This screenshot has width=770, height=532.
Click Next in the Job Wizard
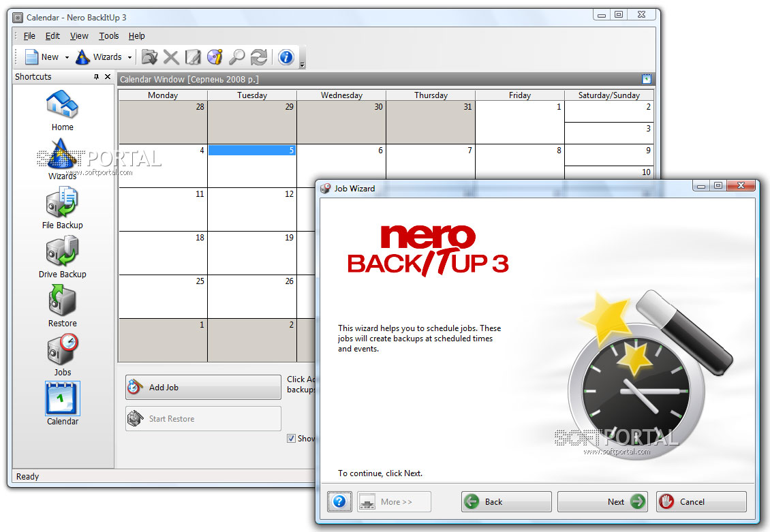[x=602, y=501]
